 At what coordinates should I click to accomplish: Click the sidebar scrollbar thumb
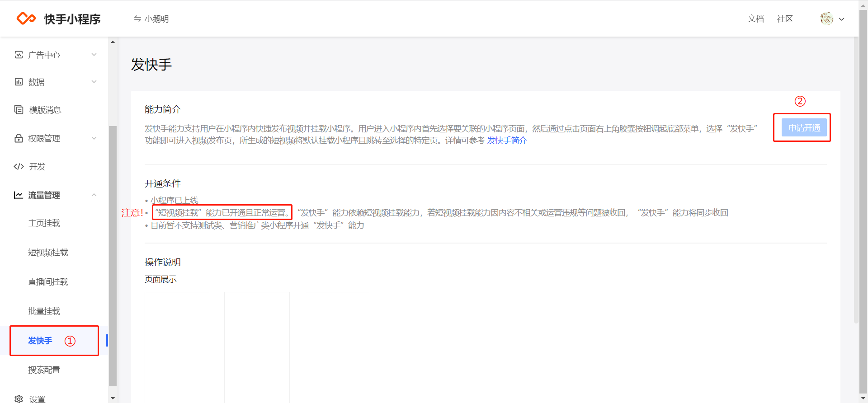(113, 256)
